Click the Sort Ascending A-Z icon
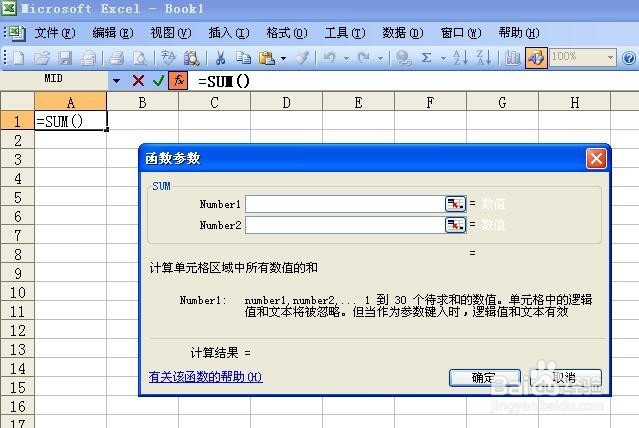Screen dimensions: 639x428 coord(461,58)
